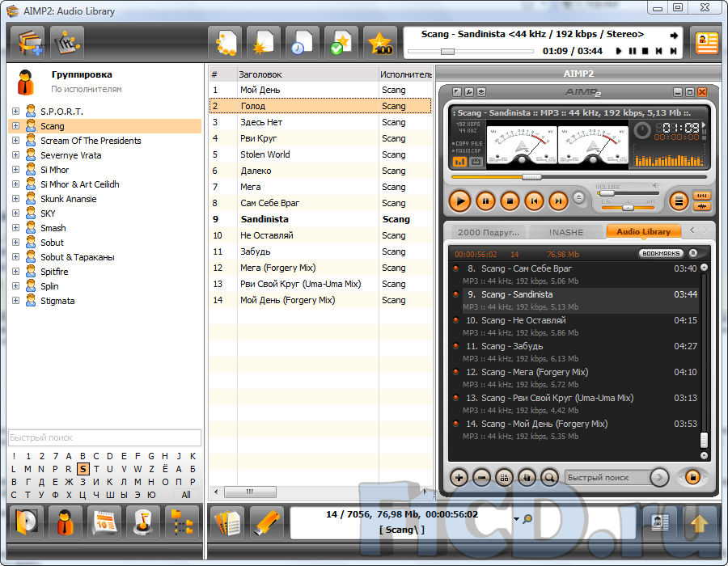The width and height of the screenshot is (728, 566).
Task: Expand the Spitfire artist node
Action: pyautogui.click(x=16, y=272)
